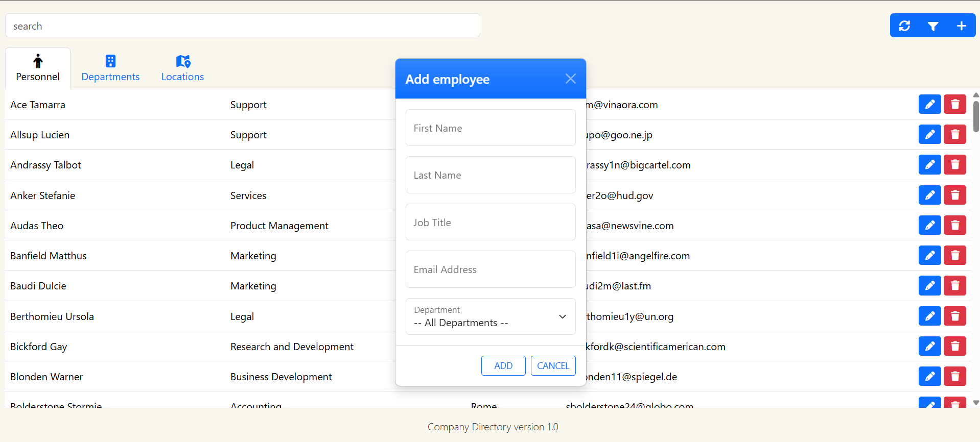Delete Bickford Gay via trash icon
The height and width of the screenshot is (442, 980).
point(954,347)
